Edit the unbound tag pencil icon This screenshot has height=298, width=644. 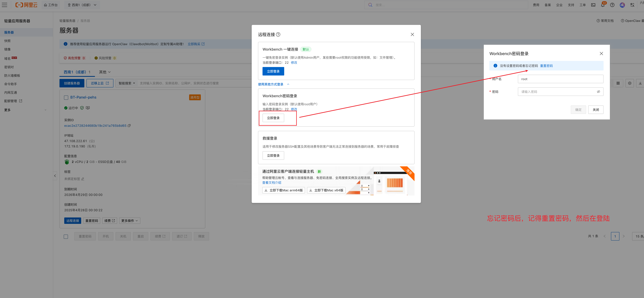(83, 179)
